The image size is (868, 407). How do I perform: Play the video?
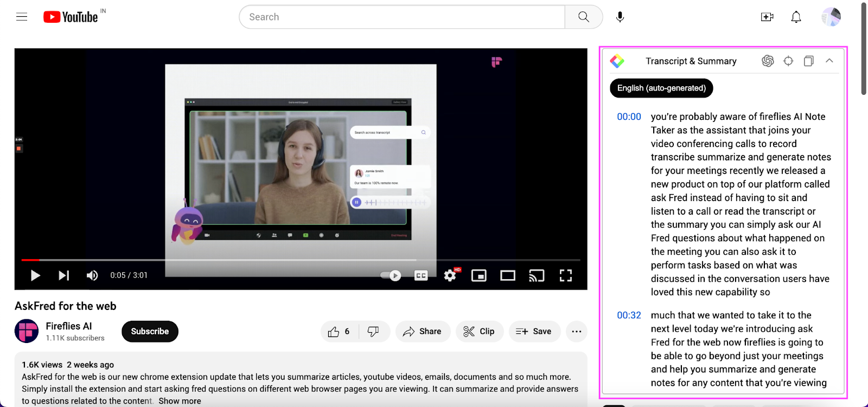(x=35, y=275)
